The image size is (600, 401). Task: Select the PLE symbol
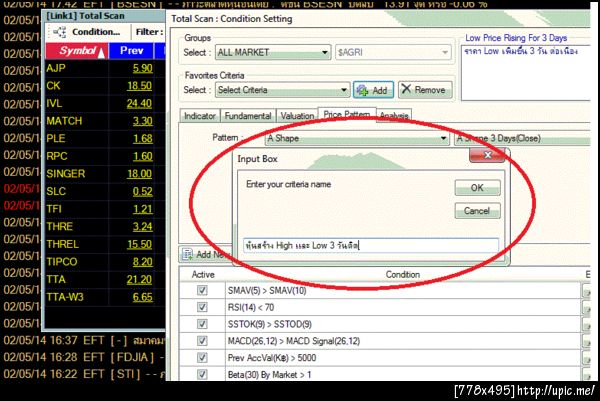pos(55,139)
